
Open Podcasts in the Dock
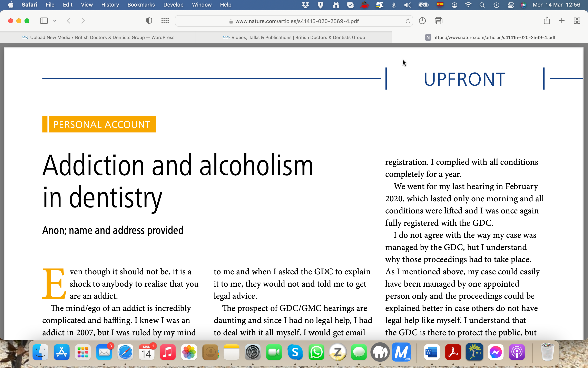(517, 352)
